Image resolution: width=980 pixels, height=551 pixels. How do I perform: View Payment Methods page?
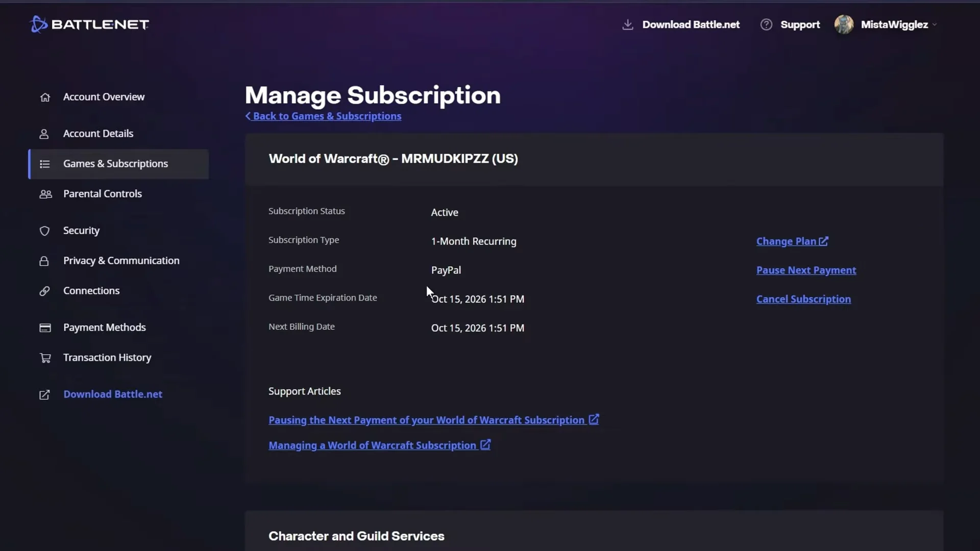click(x=104, y=328)
